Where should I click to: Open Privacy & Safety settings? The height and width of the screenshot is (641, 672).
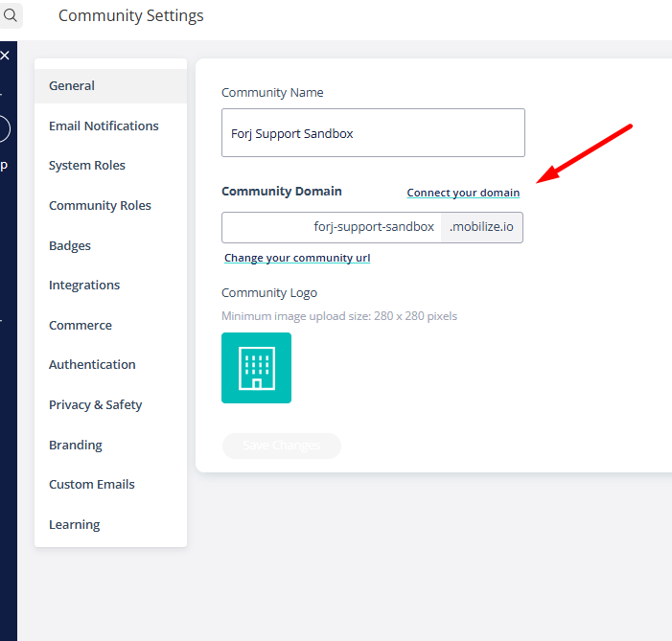point(95,404)
